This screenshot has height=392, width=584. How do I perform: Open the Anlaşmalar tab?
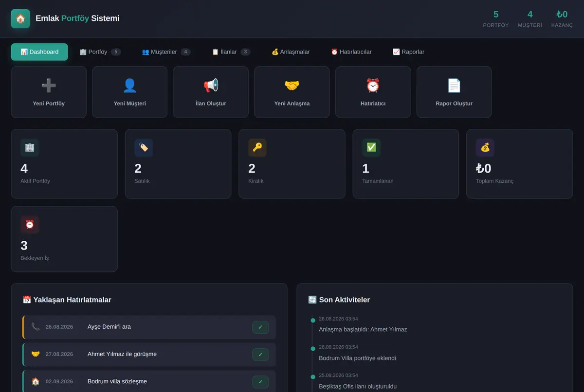tap(291, 52)
